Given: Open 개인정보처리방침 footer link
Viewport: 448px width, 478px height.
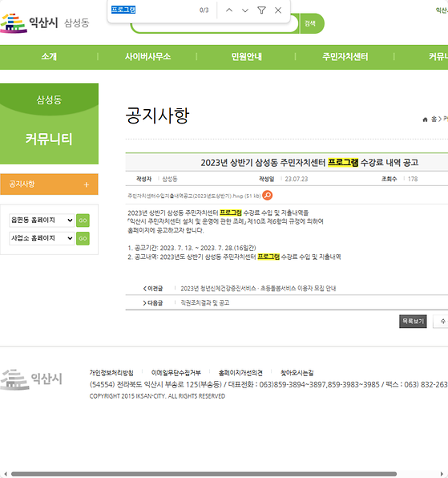Looking at the screenshot, I should [111, 372].
